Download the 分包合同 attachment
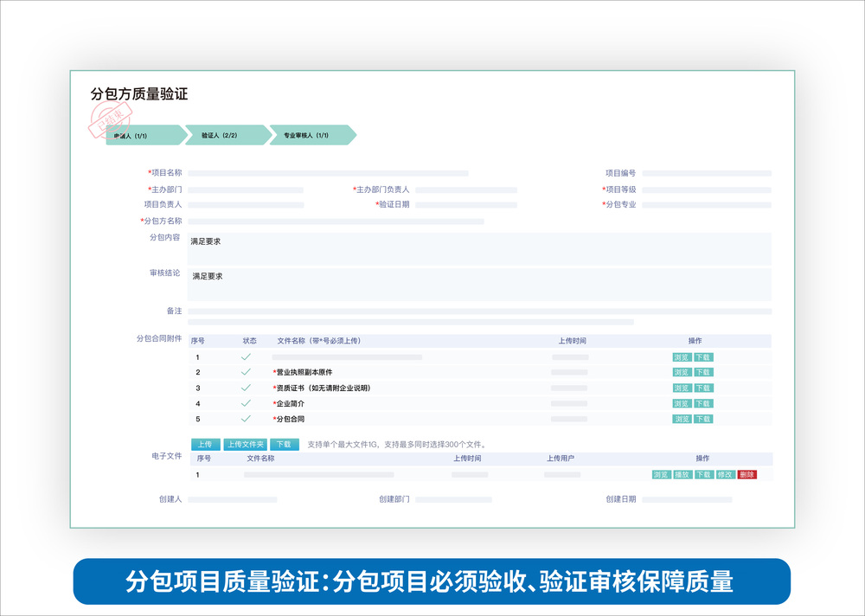Screen dimensions: 865x616 pyautogui.click(x=703, y=420)
